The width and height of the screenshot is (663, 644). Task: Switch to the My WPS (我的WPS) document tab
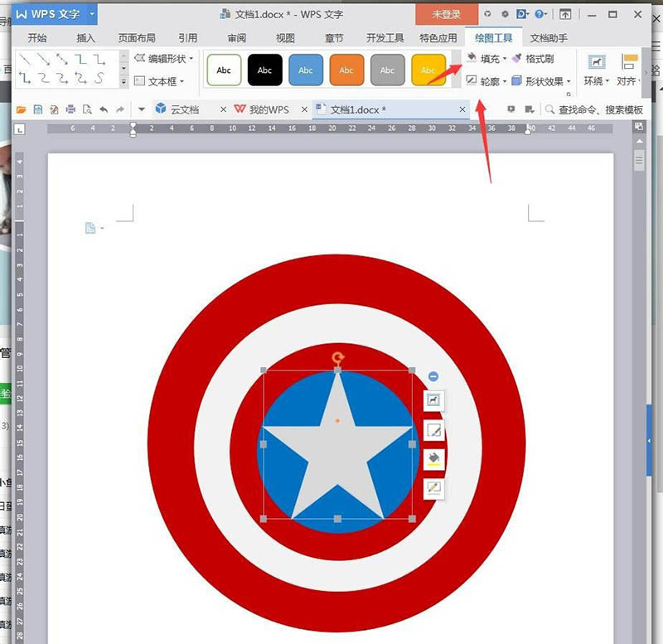coord(262,109)
